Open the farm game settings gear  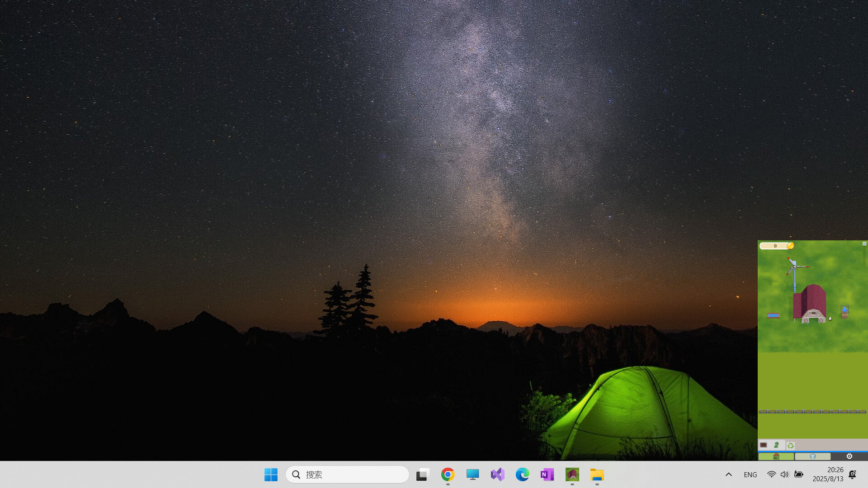848,457
